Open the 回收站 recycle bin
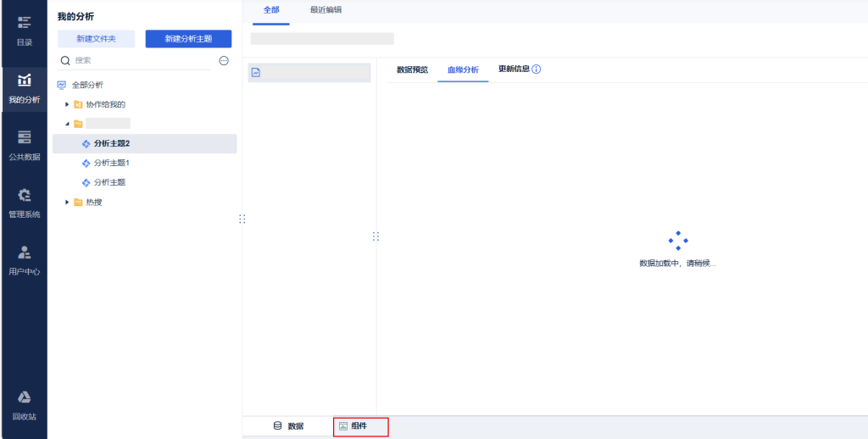Viewport: 868px width, 439px height. pyautogui.click(x=24, y=405)
